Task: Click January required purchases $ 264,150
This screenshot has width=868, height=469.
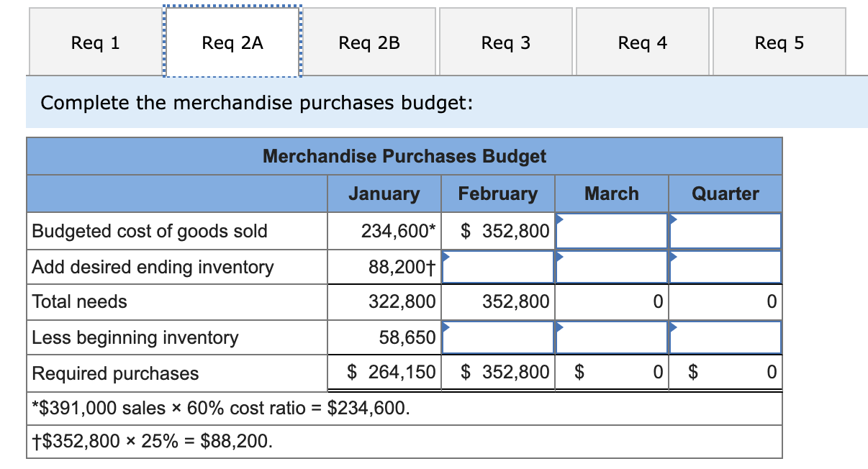Action: pos(392,373)
